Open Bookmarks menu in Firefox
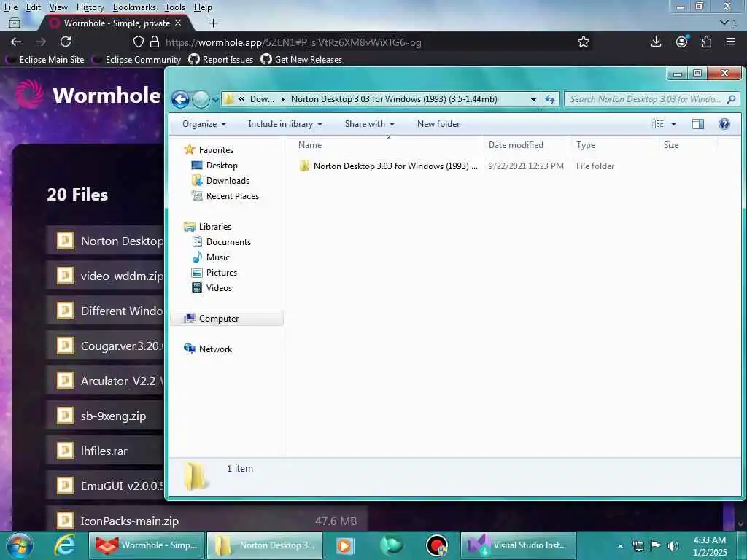Image resolution: width=747 pixels, height=560 pixels. click(x=134, y=7)
